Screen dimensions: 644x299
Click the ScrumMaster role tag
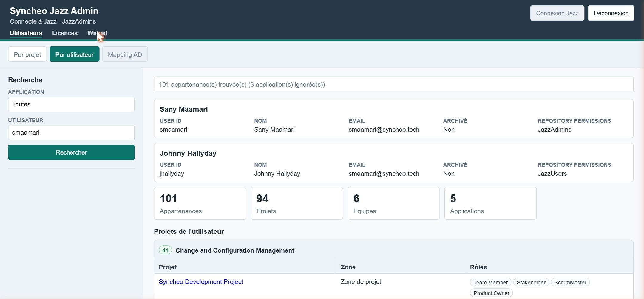[x=570, y=282]
